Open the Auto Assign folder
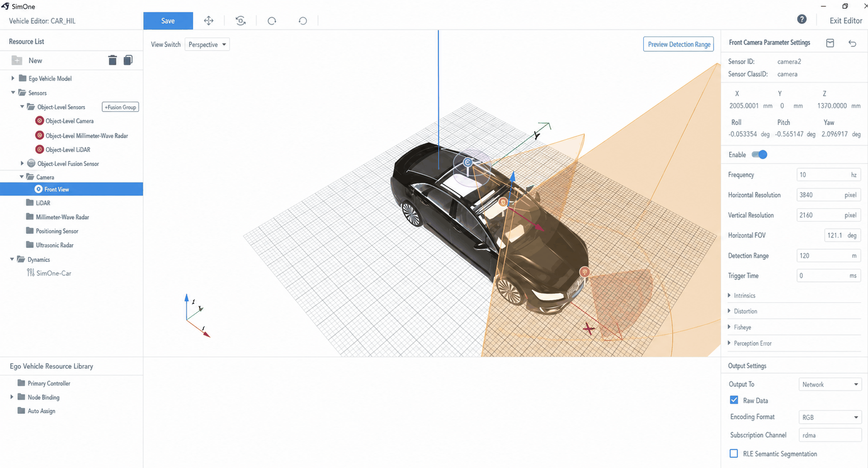This screenshot has width=868, height=468. click(x=21, y=410)
